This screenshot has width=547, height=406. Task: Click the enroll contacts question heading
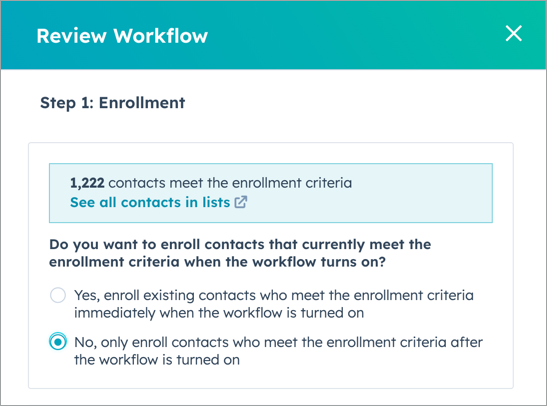(240, 253)
